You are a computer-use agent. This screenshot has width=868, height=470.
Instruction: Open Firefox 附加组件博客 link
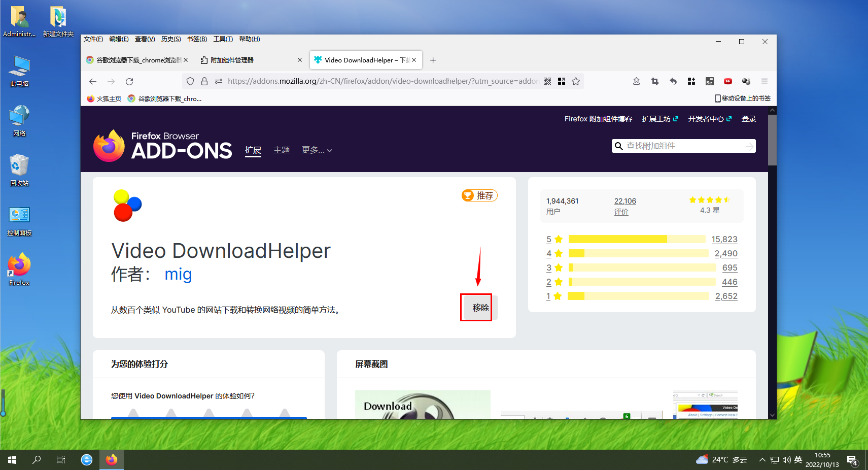point(598,119)
